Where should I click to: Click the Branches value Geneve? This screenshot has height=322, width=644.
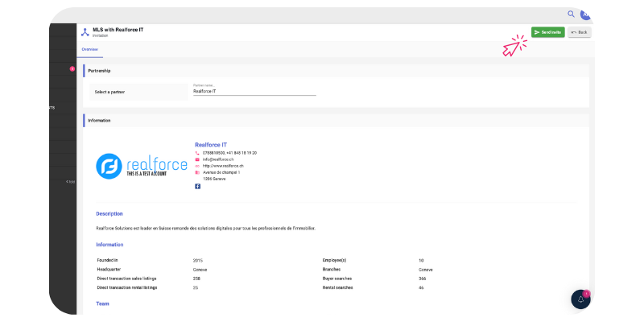click(x=426, y=270)
